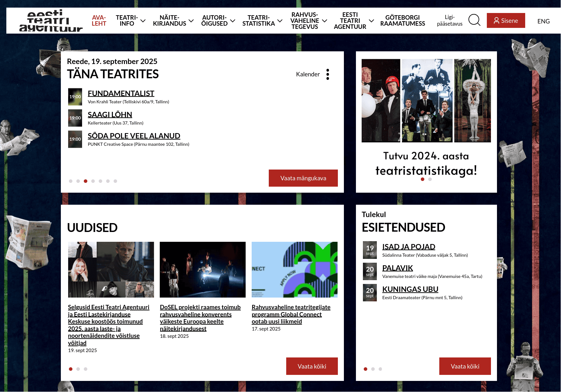Open the Kalender three-dot menu

click(328, 74)
